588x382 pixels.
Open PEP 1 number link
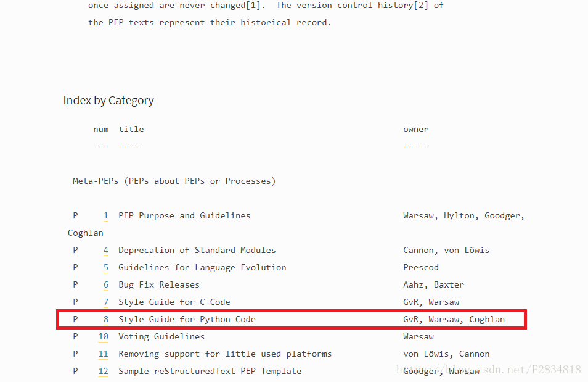(x=106, y=215)
